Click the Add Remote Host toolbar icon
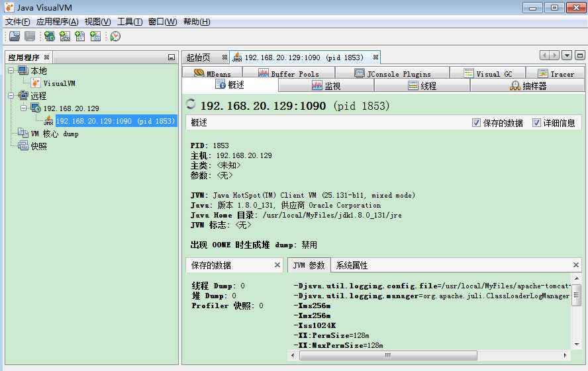Image resolution: width=588 pixels, height=371 pixels. 50,36
